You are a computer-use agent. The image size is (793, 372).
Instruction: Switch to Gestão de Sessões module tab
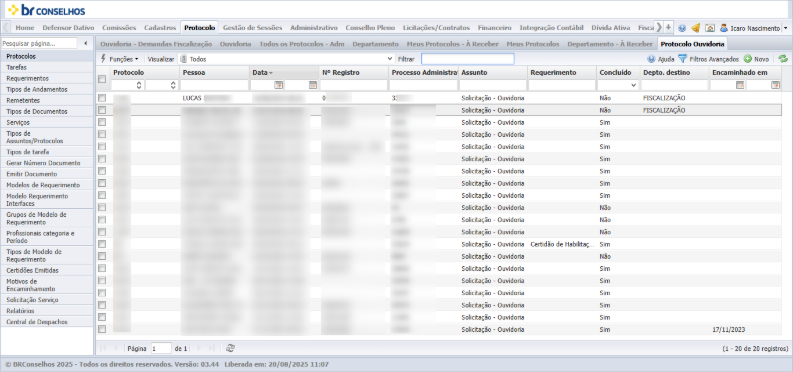(252, 28)
